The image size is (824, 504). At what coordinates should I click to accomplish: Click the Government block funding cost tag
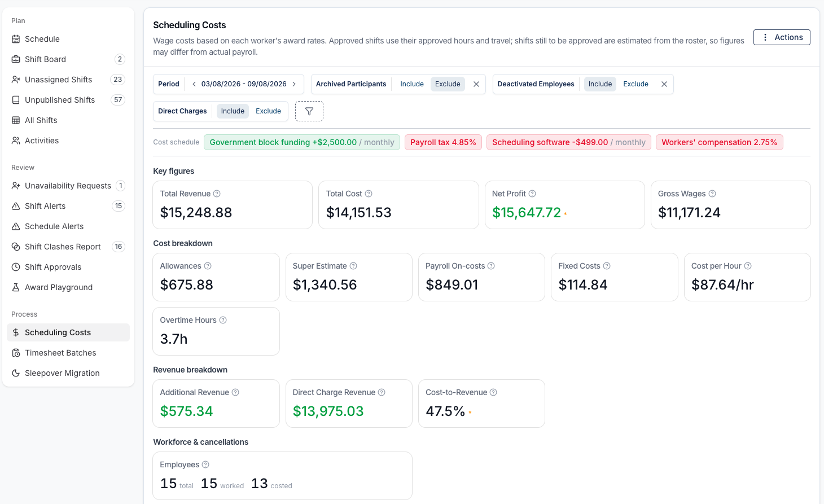[302, 142]
